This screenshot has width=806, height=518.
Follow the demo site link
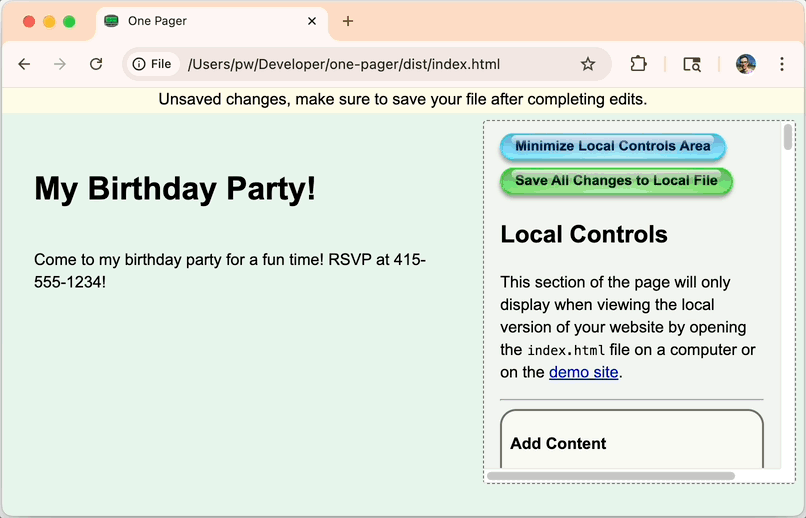point(583,372)
